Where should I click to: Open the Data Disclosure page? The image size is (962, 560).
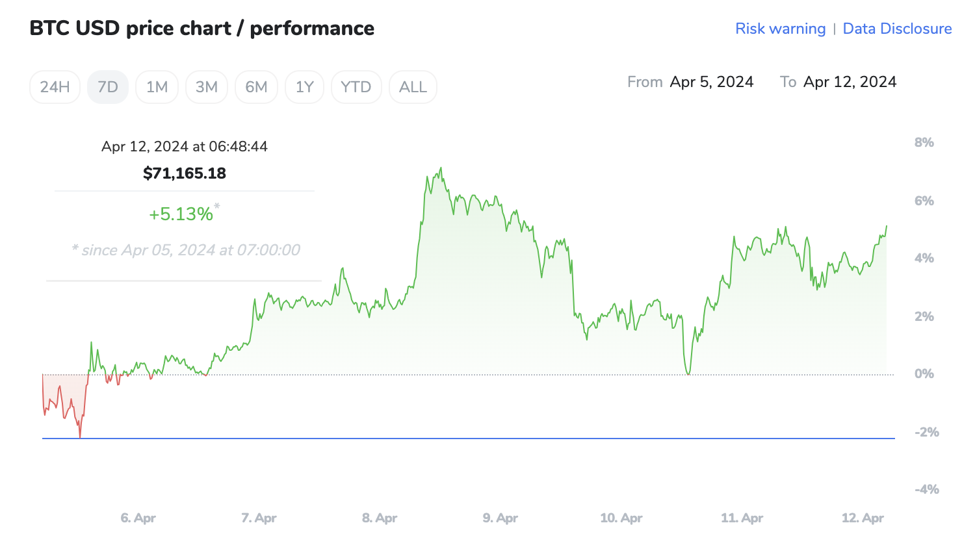897,29
